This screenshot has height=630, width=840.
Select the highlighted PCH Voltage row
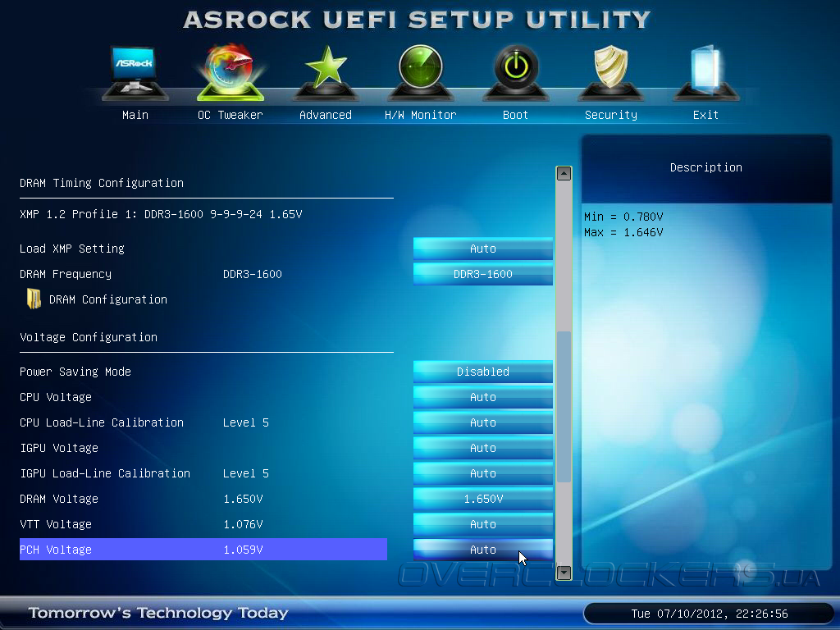[203, 549]
